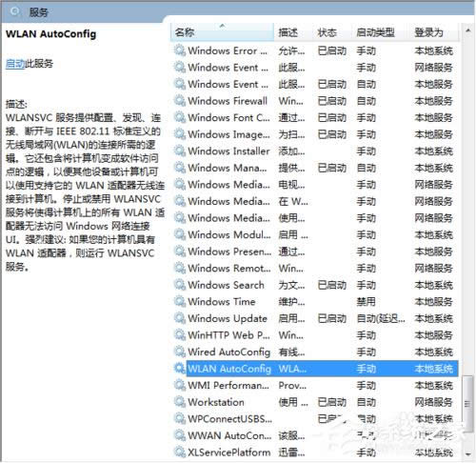
Task: Click 有线... description of Wired AutoConfig
Action: (291, 352)
